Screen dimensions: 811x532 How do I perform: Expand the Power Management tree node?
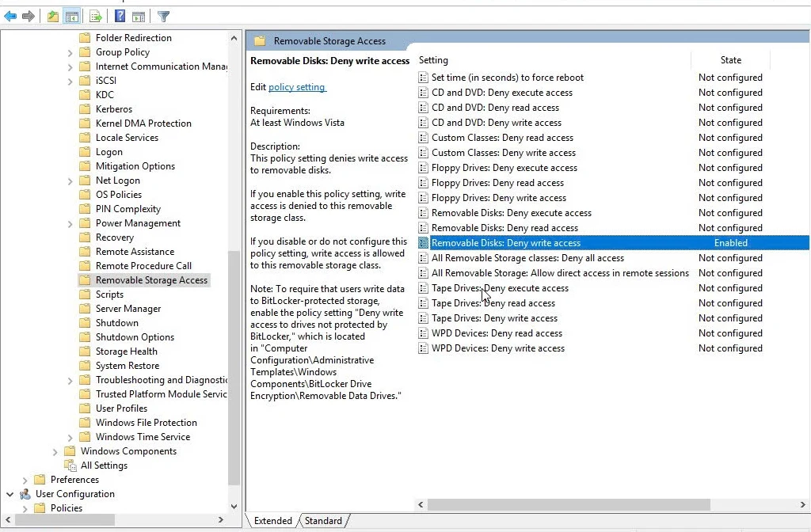[70, 224]
